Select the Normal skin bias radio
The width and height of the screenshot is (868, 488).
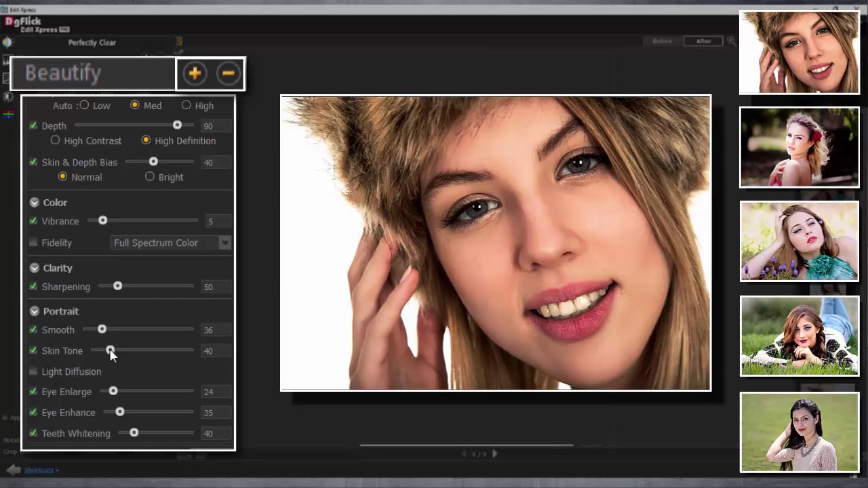pyautogui.click(x=62, y=177)
